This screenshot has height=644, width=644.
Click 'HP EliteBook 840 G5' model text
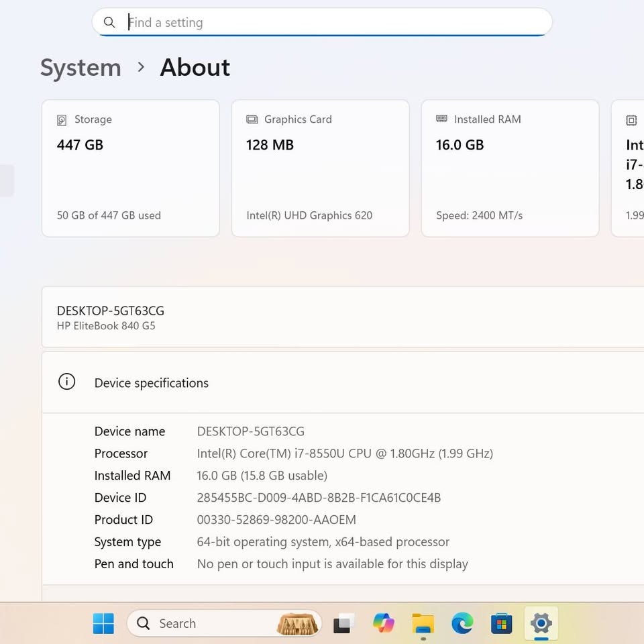(106, 326)
